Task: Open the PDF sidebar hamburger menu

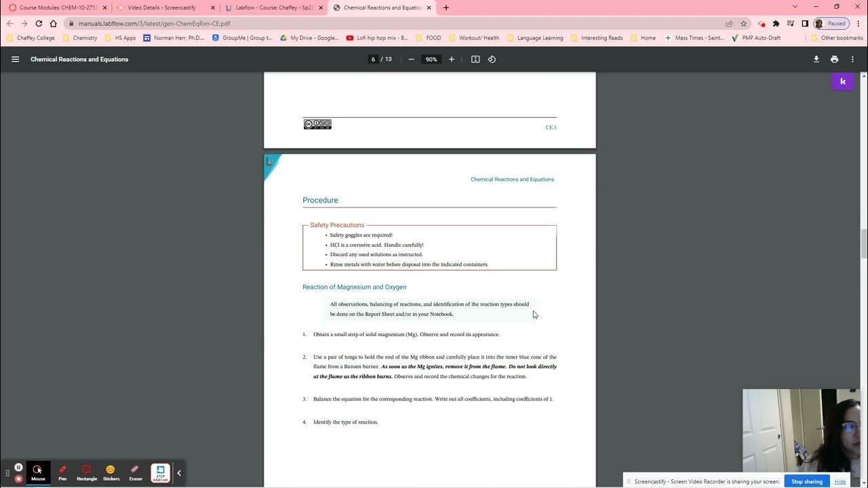Action: coord(15,59)
